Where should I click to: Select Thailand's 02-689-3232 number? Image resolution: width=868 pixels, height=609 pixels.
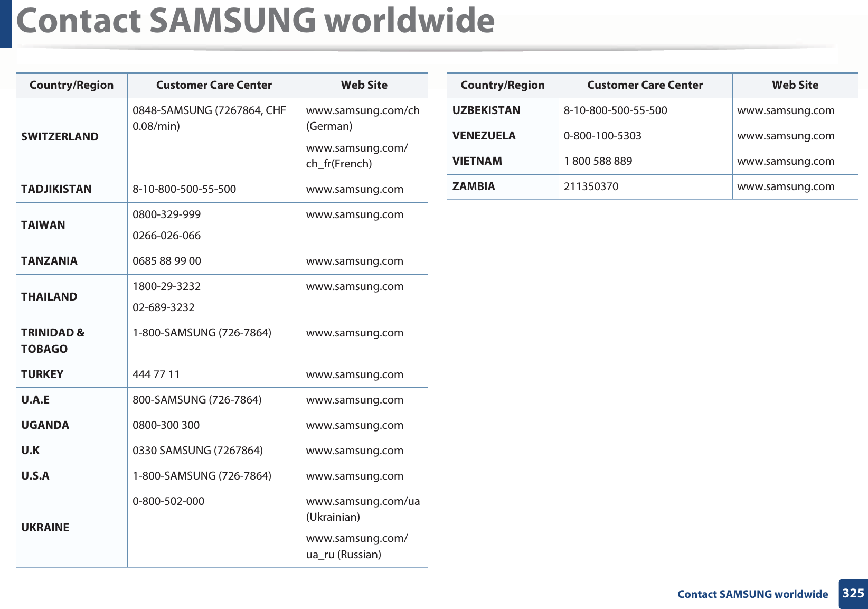point(164,307)
